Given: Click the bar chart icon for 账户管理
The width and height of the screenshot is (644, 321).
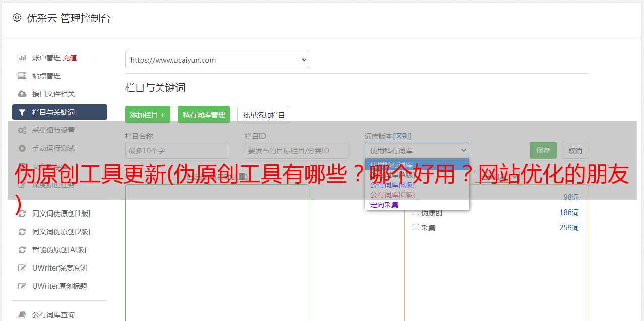Looking at the screenshot, I should [x=22, y=58].
